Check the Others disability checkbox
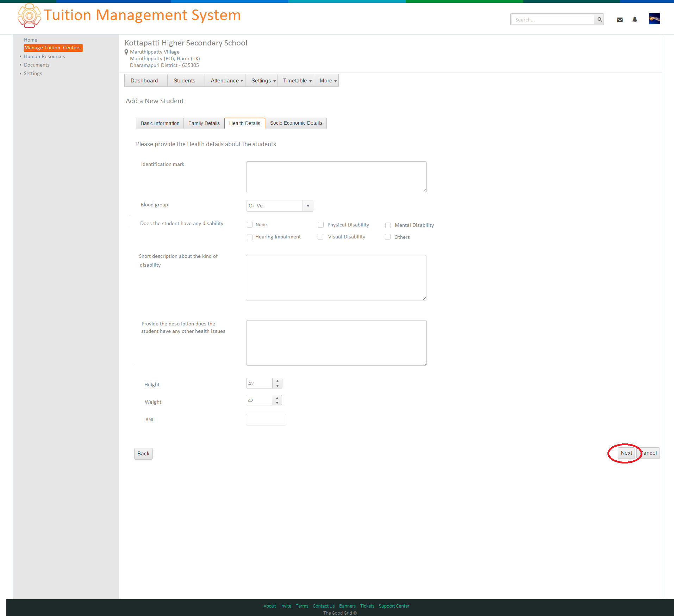674x616 pixels. pos(388,237)
